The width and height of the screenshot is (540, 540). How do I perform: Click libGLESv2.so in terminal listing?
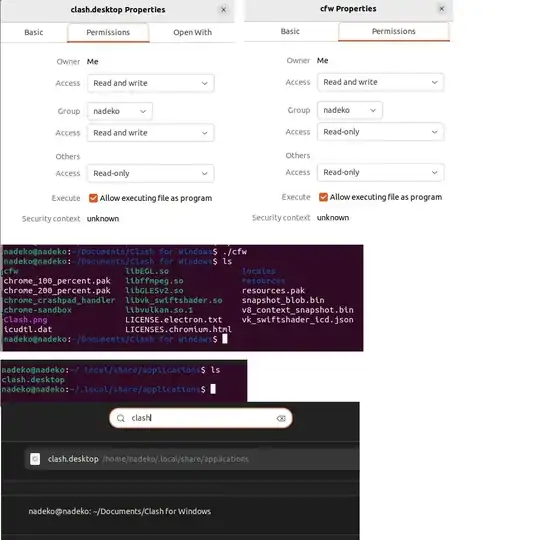154,291
